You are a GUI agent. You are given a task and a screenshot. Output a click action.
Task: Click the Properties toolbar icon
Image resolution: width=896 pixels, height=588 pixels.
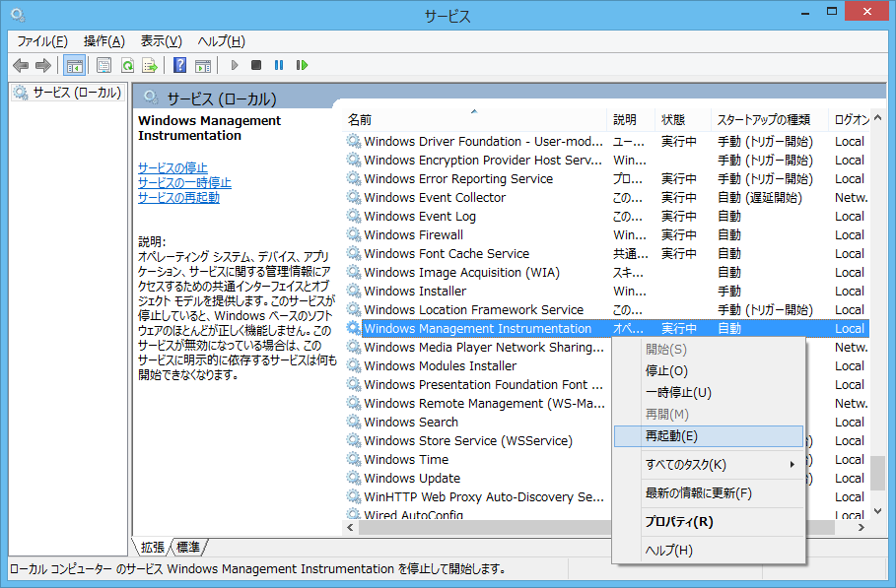point(104,66)
